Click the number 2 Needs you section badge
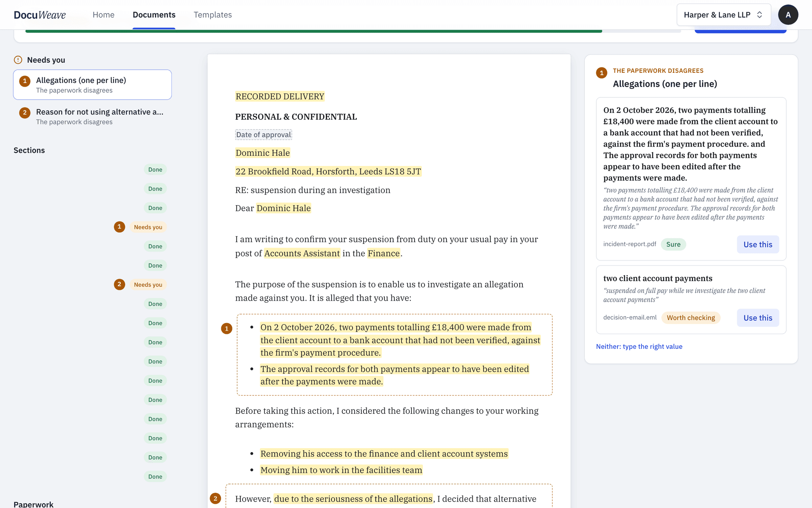This screenshot has height=508, width=812. coord(148,284)
